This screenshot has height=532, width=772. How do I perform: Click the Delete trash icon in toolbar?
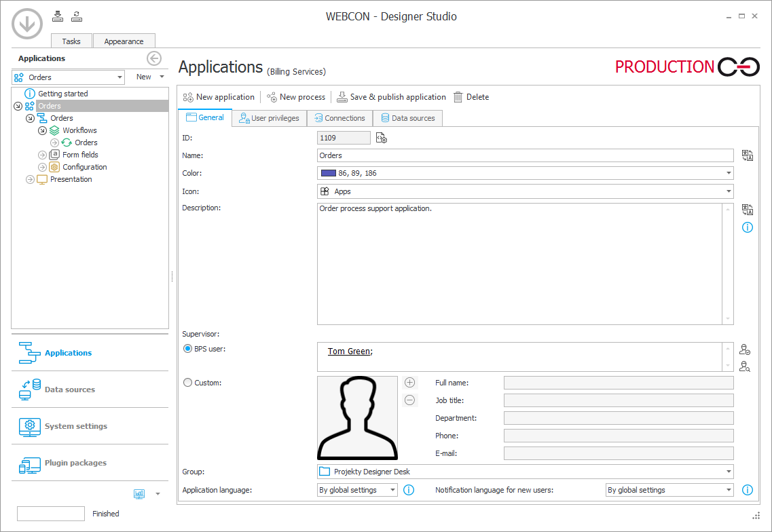tap(458, 97)
